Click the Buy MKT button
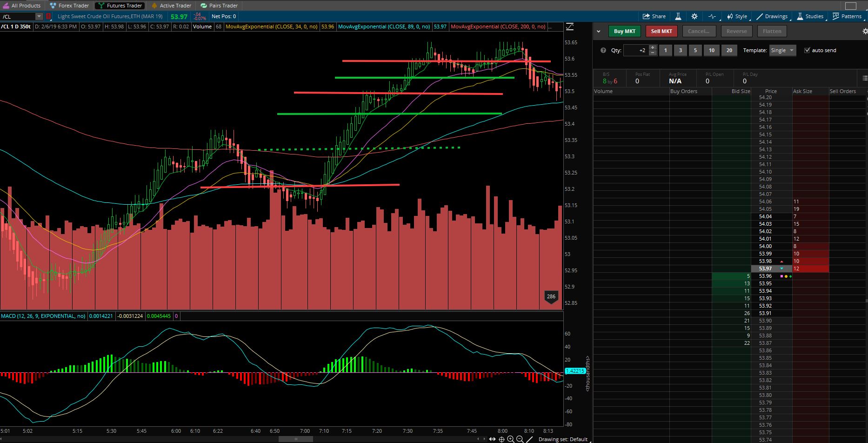The image size is (868, 443). [624, 31]
